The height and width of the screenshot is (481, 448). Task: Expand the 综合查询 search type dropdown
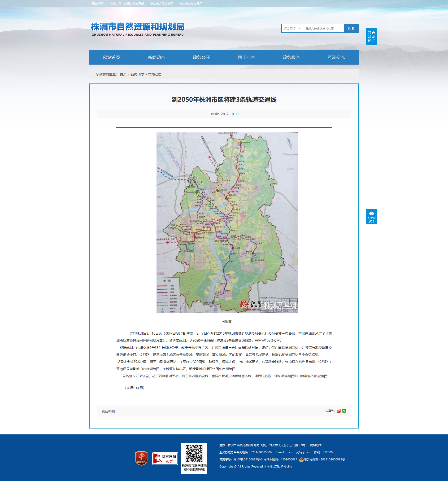tap(292, 28)
